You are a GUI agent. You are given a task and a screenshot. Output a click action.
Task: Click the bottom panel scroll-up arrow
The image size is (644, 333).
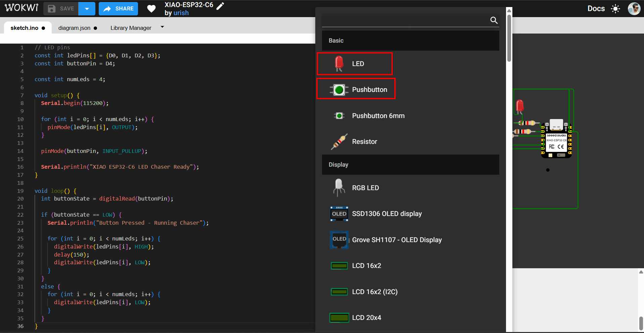click(641, 272)
